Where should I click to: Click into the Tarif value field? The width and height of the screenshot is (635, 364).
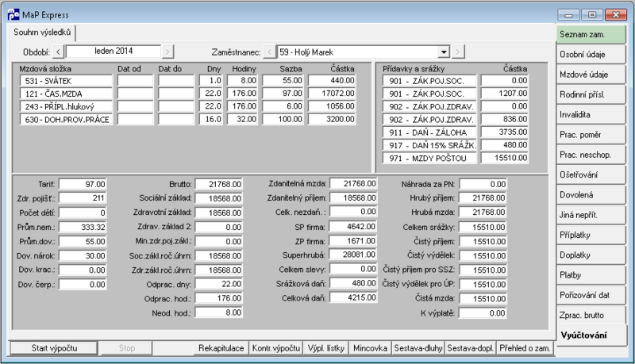(83, 185)
